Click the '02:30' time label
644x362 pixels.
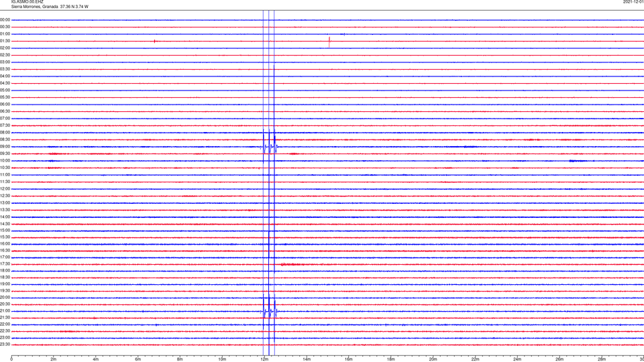(x=5, y=55)
